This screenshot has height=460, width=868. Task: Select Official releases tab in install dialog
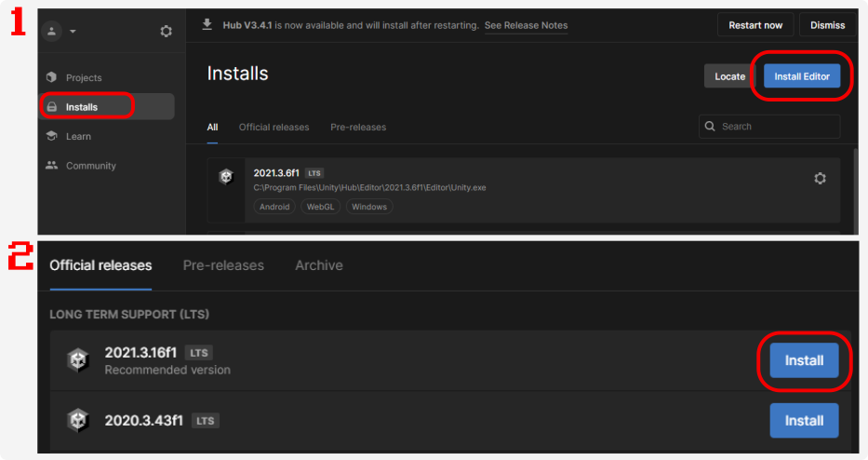point(100,265)
